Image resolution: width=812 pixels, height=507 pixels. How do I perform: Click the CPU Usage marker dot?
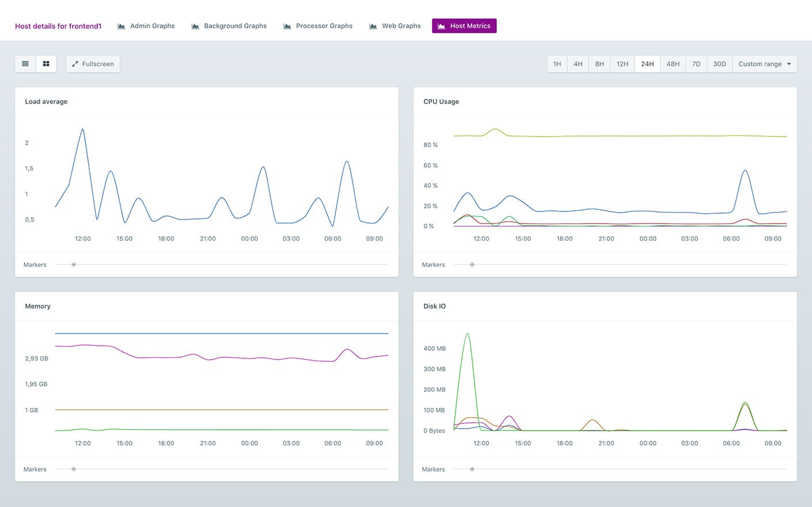pyautogui.click(x=472, y=264)
